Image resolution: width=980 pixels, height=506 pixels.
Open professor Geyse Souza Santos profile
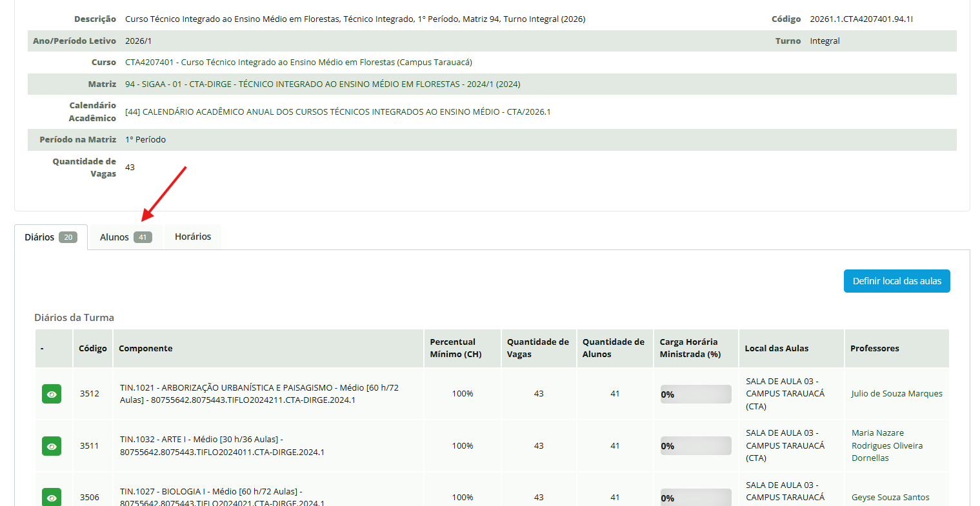[890, 497]
